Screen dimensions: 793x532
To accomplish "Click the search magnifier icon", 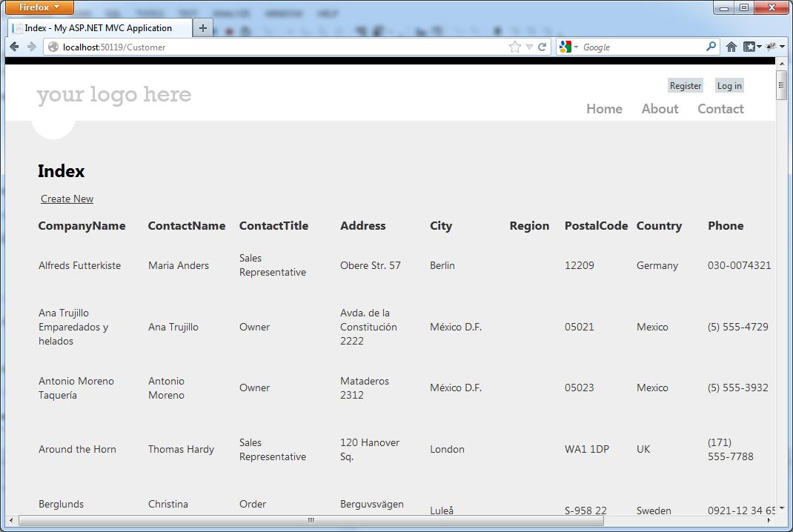I will coord(711,47).
